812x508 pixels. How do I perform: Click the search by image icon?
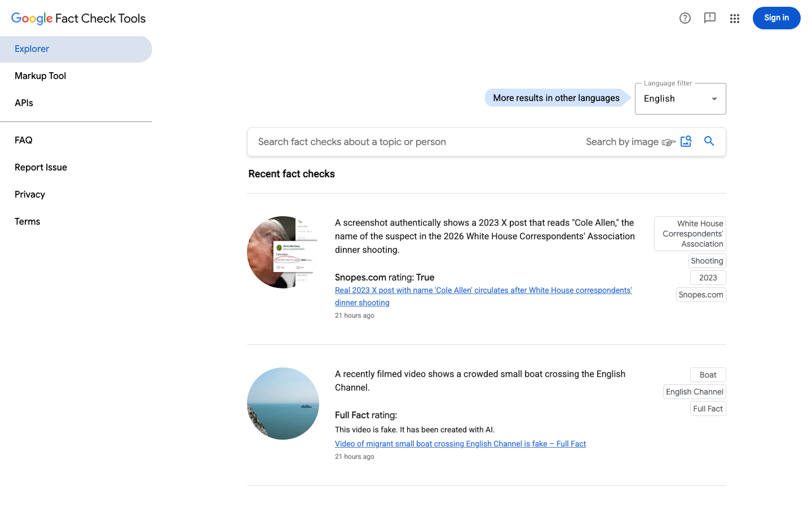pyautogui.click(x=686, y=142)
